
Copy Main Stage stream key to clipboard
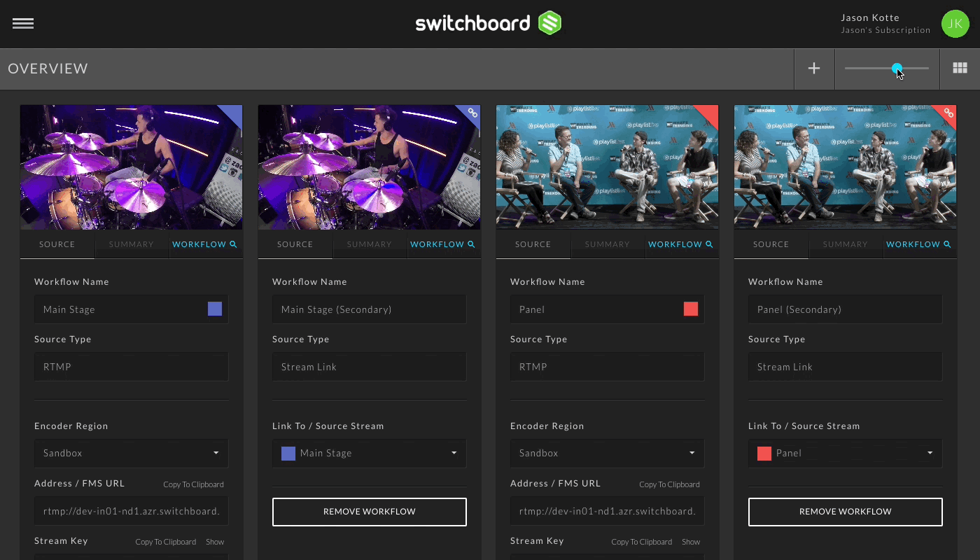(166, 542)
